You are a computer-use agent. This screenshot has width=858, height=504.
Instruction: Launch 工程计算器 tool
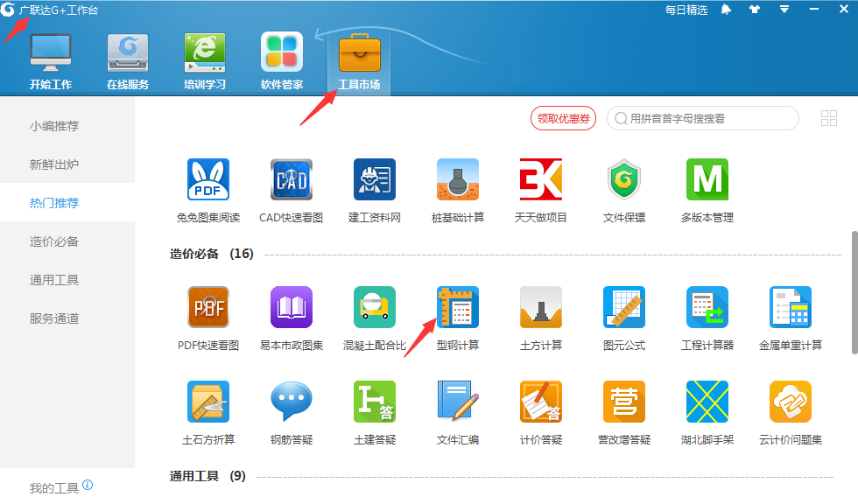[707, 307]
